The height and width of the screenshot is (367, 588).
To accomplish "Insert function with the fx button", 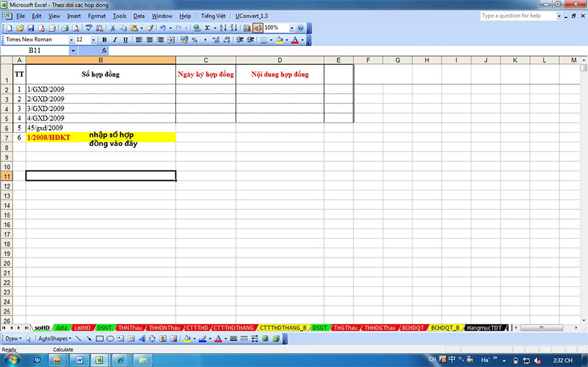I will (x=104, y=50).
